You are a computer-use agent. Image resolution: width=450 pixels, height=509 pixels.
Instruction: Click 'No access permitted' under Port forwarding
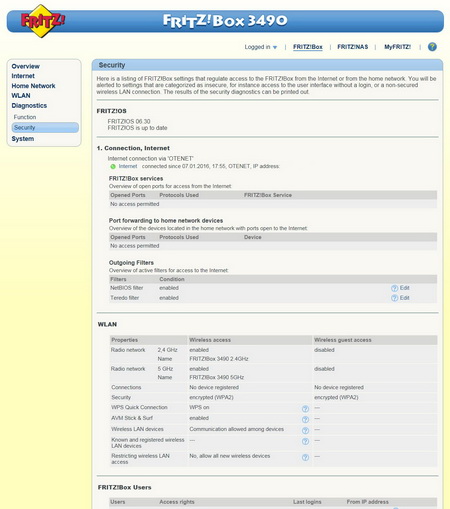135,246
